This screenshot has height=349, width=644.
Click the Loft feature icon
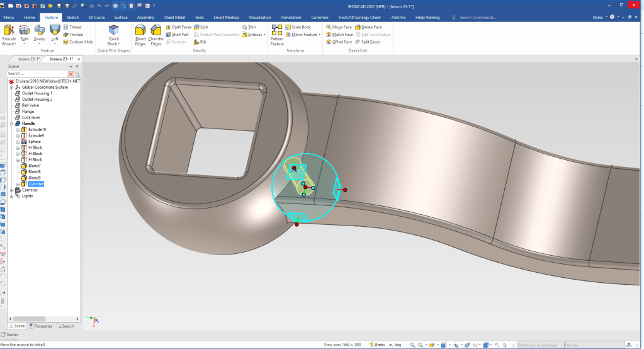tap(55, 31)
